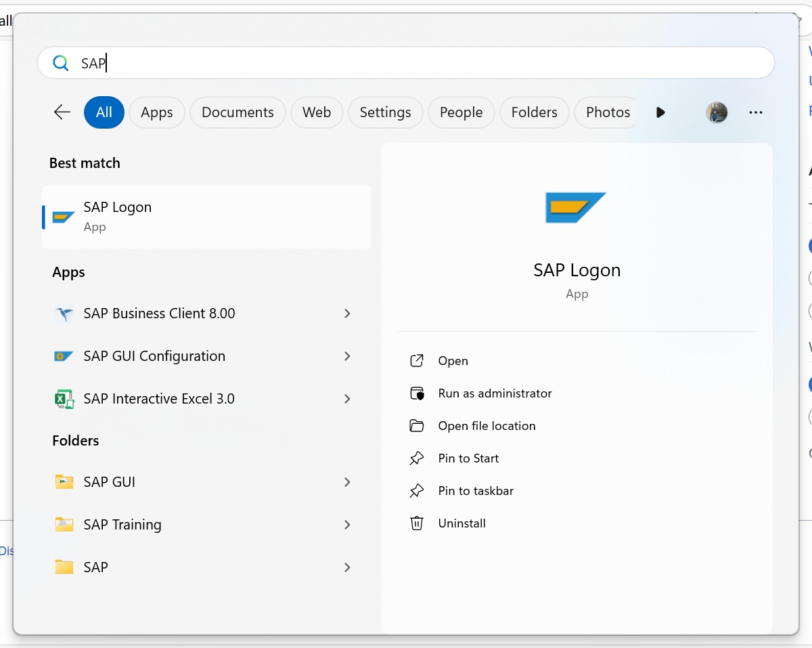The width and height of the screenshot is (812, 648).
Task: Click the SAP Logon title in details pane
Action: pos(577,270)
